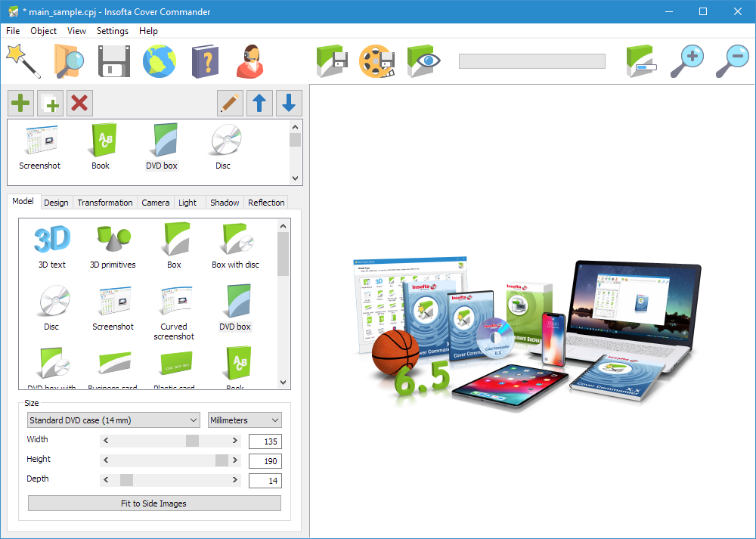
Task: Click the Height slider thumb
Action: (222, 460)
